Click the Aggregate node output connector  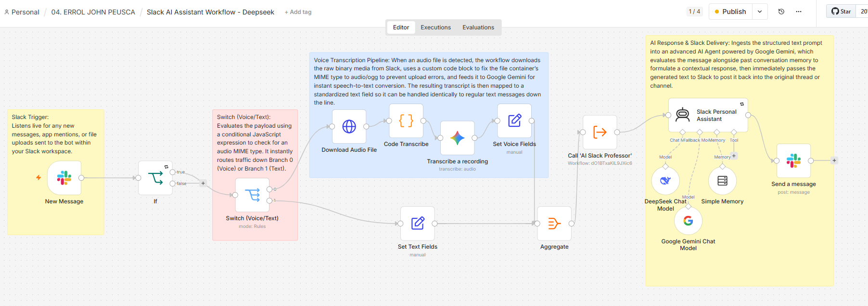tap(571, 224)
